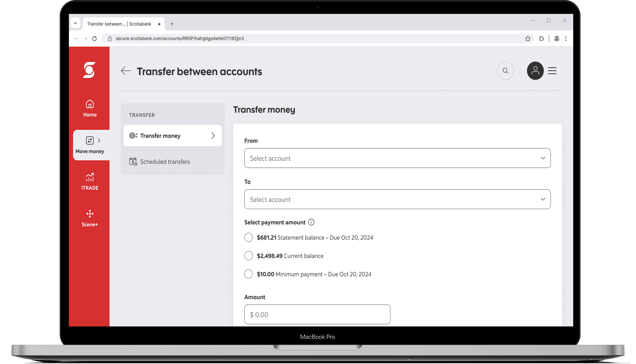The width and height of the screenshot is (636, 364).
Task: Select $2,498.49 Current balance option
Action: point(248,256)
